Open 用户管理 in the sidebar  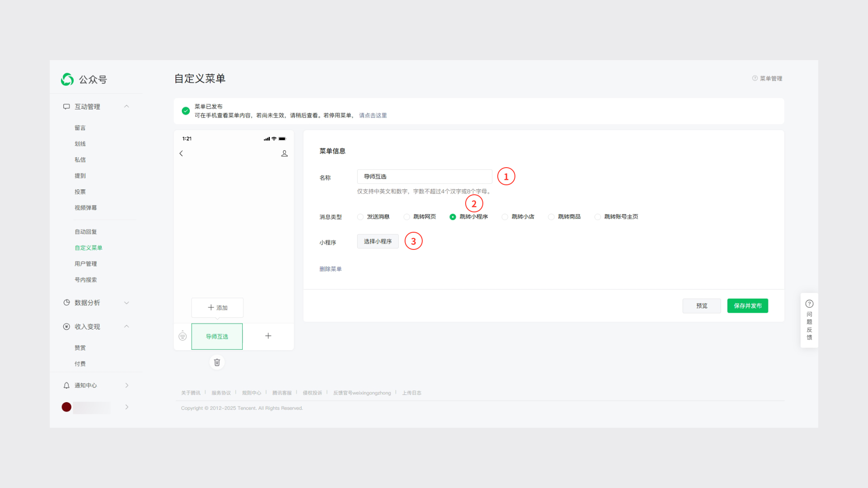click(x=85, y=264)
